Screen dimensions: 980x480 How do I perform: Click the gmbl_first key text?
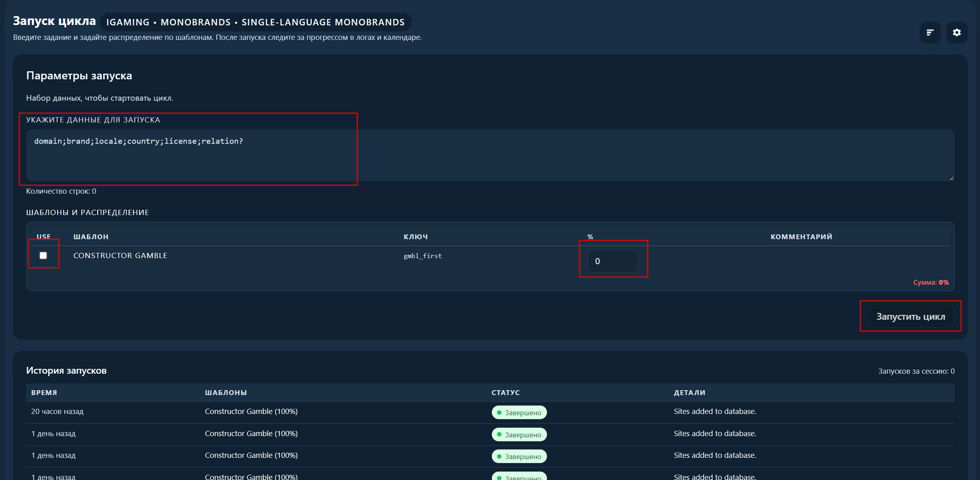423,256
